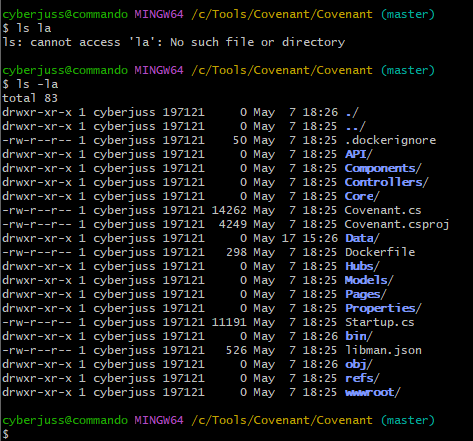
Task: Click the Startup.cs filename
Action: click(x=380, y=322)
